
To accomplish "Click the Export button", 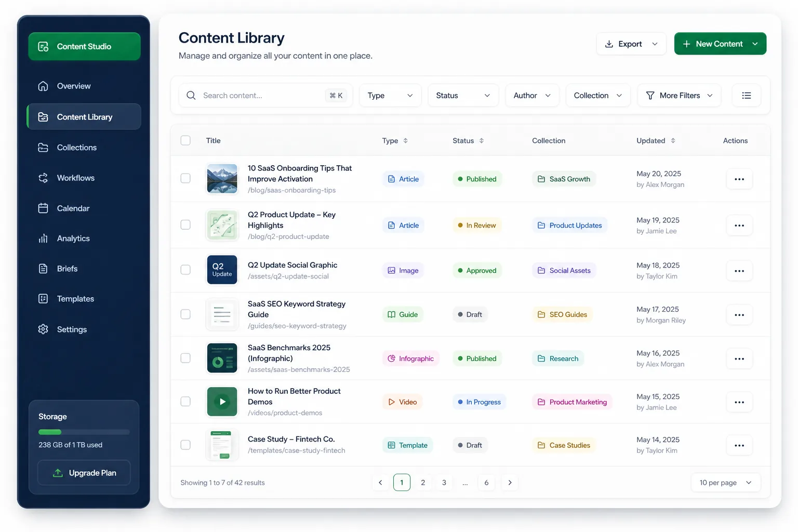I will coord(631,44).
